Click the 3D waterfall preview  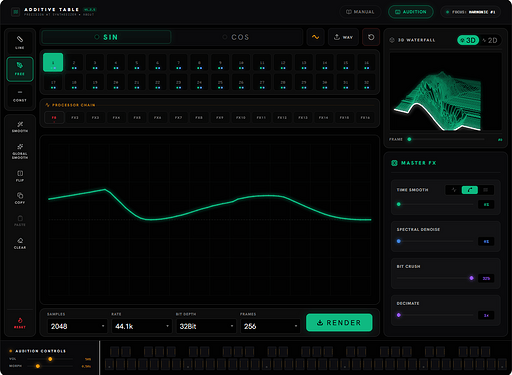pyautogui.click(x=446, y=91)
